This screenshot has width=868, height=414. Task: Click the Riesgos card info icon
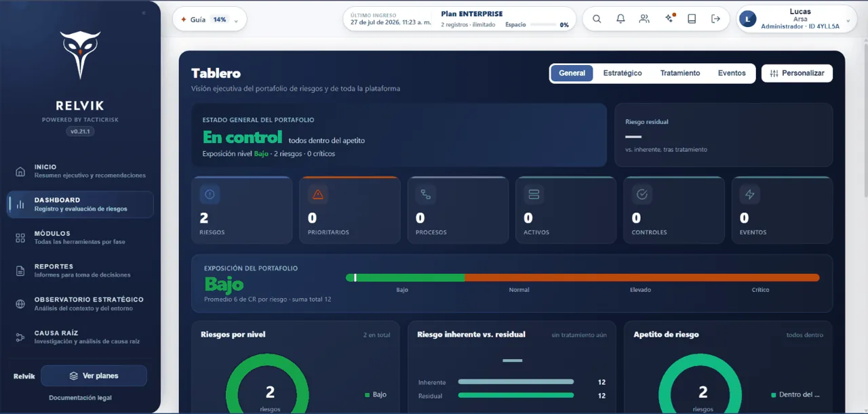tap(210, 194)
